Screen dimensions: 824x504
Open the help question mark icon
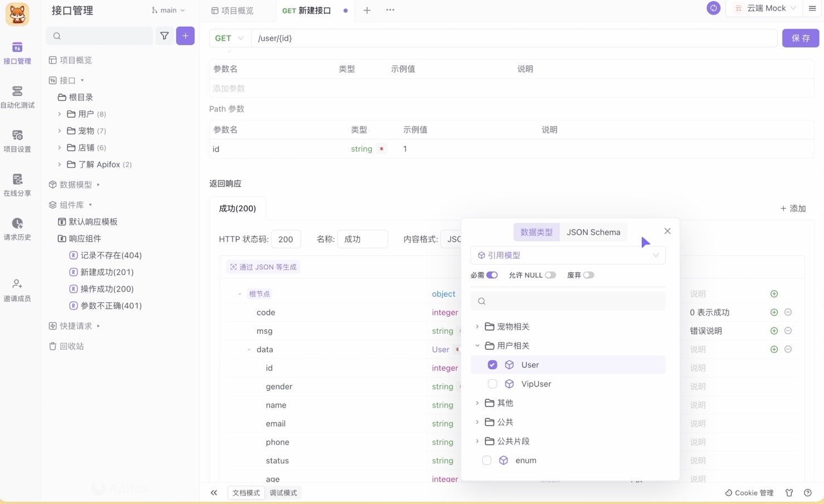pyautogui.click(x=808, y=493)
